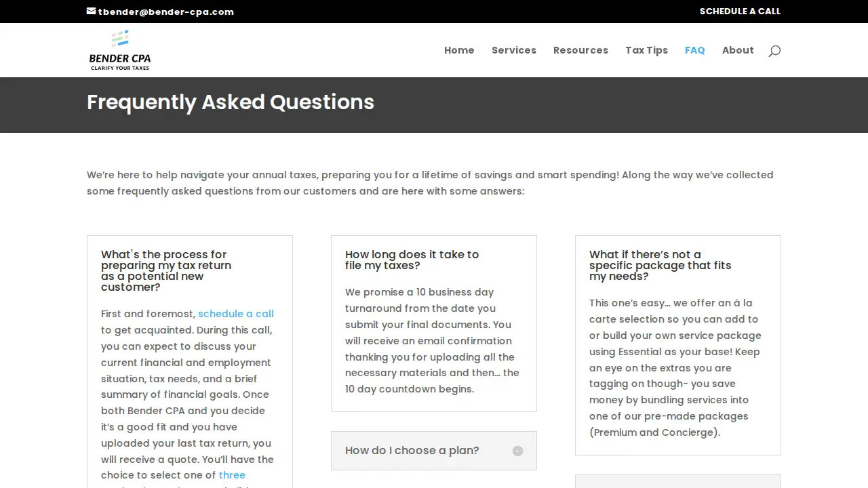Click the Bender CPA logo
The height and width of the screenshot is (488, 868).
[120, 50]
